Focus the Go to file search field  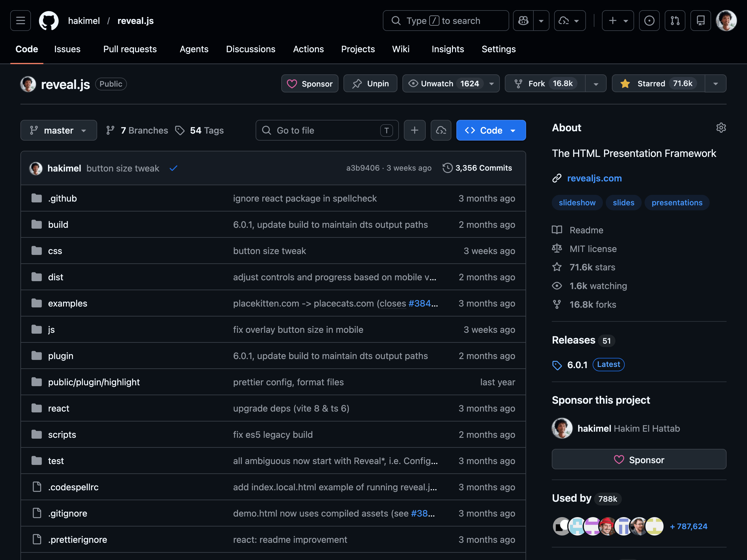[327, 130]
